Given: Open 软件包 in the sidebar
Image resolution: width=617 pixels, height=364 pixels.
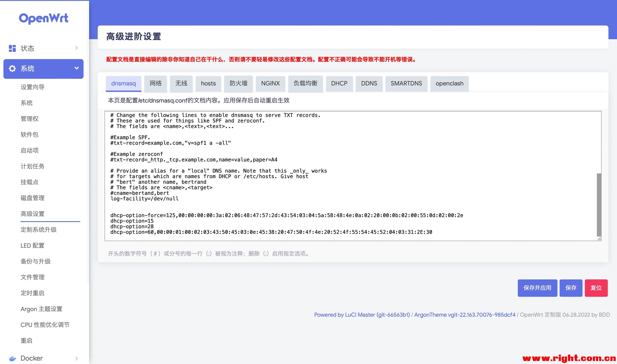Looking at the screenshot, I should point(30,135).
